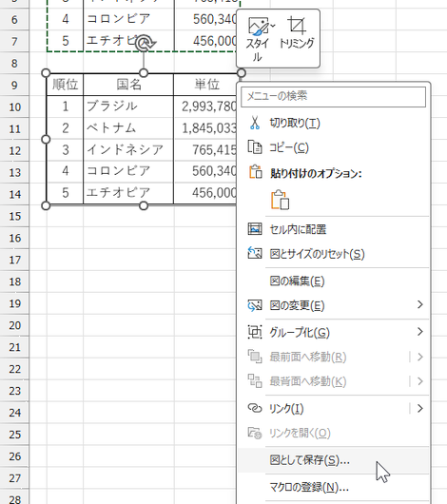
Task: Expand the グループ化 submenu arrow
Action: [x=420, y=331]
